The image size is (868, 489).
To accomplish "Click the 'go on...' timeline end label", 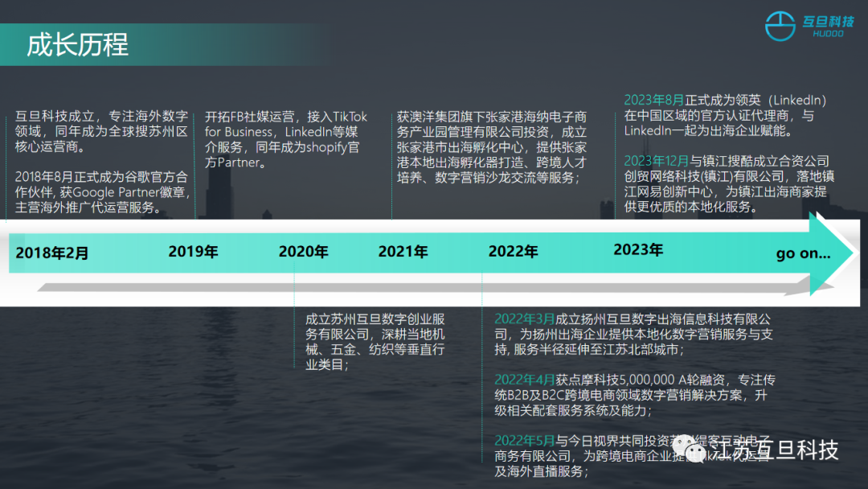I will [803, 253].
